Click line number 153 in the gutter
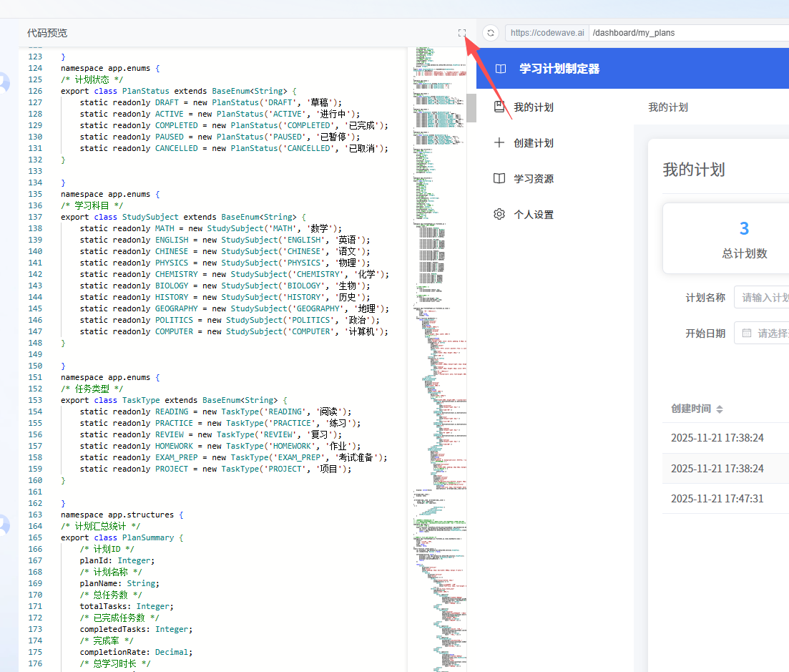Viewport: 789px width, 672px height. click(x=35, y=400)
